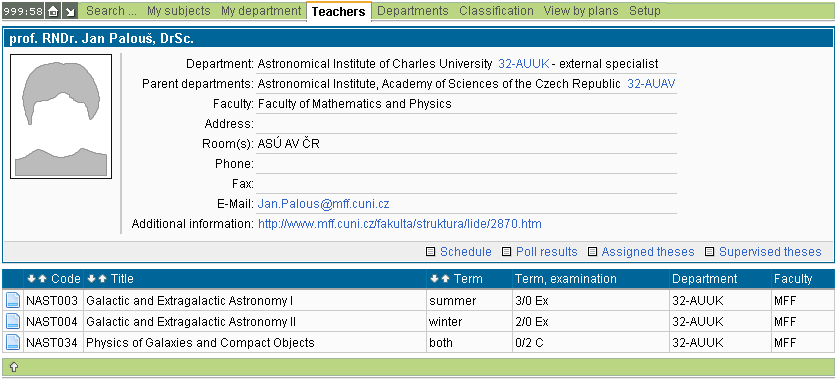
Task: Click Galactic and Extragalactic Astronomy I title
Action: point(190,301)
